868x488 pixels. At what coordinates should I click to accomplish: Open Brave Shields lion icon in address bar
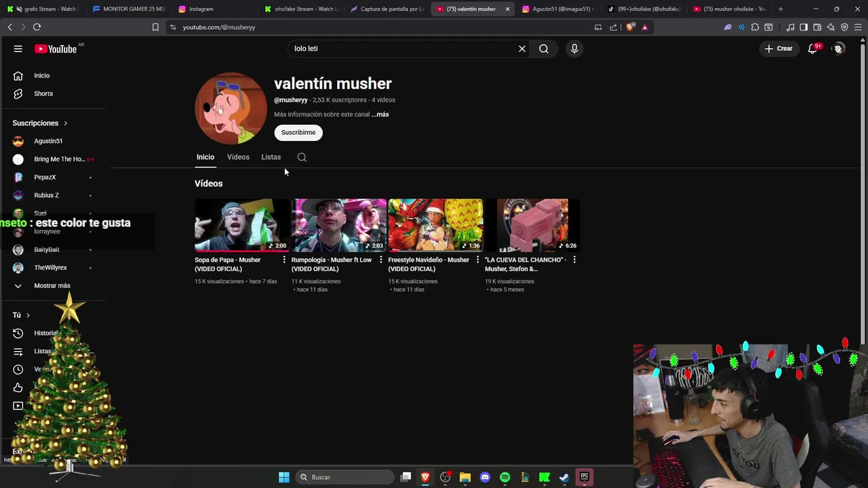click(x=631, y=27)
